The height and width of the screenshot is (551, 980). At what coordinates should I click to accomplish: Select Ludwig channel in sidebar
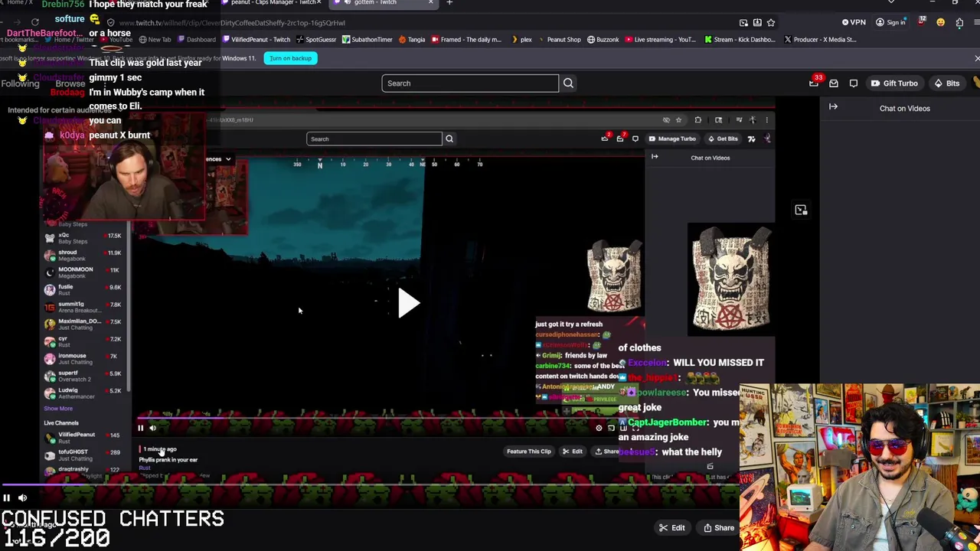pos(83,393)
